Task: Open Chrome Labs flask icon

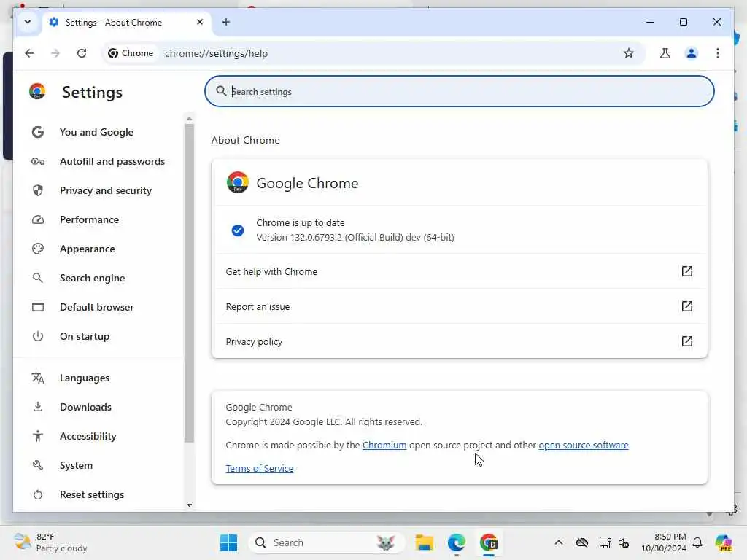Action: coord(665,53)
